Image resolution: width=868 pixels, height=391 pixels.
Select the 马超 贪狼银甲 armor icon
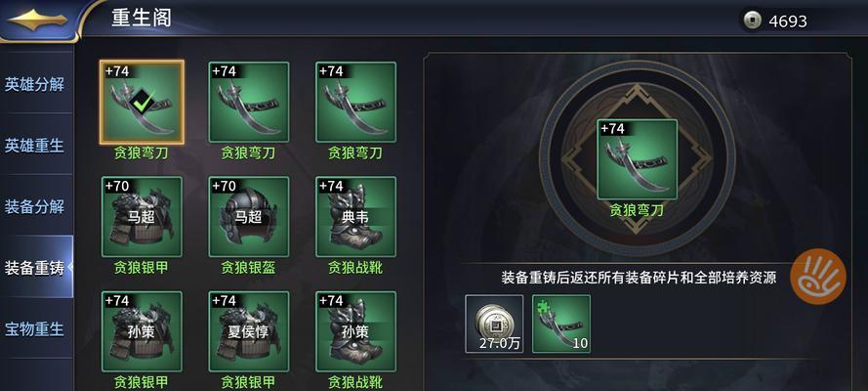coord(142,217)
